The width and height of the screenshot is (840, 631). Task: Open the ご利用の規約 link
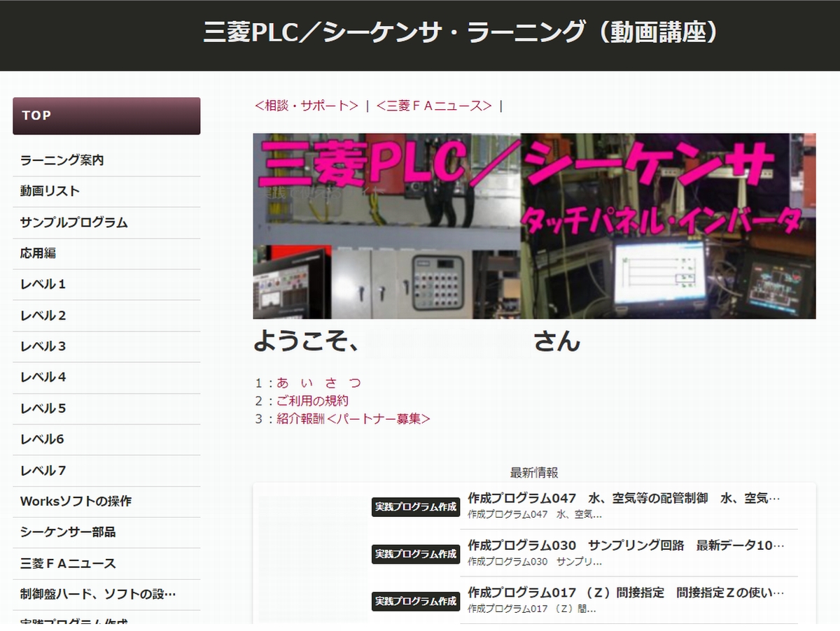pyautogui.click(x=312, y=401)
